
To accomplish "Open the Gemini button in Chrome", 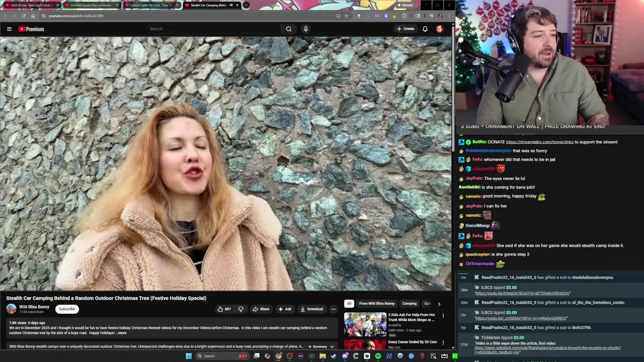I will (x=405, y=5).
